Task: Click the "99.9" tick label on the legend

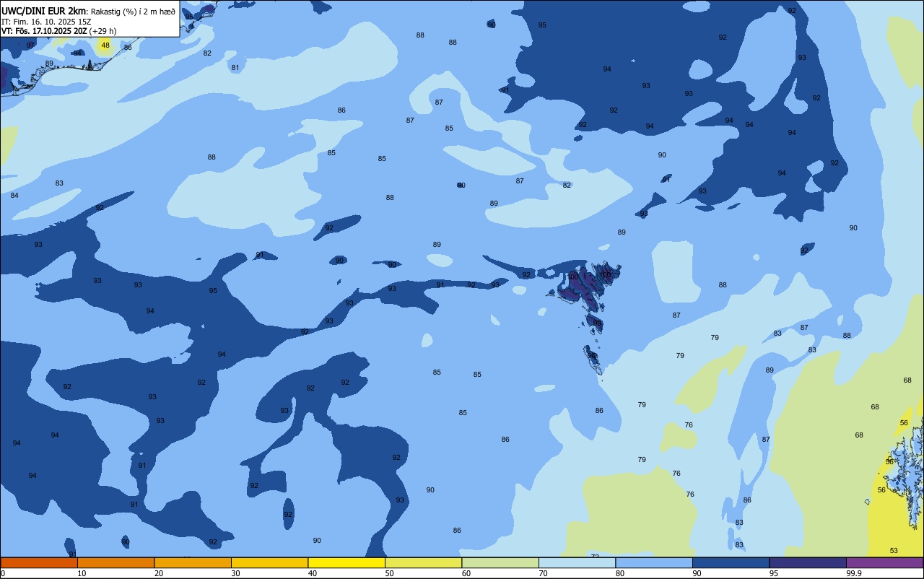Action: coord(855,573)
